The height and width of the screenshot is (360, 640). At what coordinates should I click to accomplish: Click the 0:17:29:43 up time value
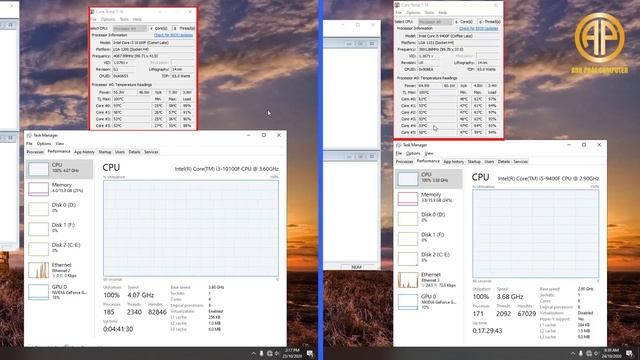coord(487,331)
